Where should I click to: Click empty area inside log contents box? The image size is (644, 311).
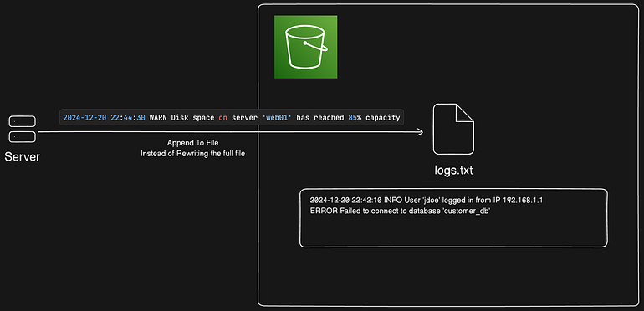(x=453, y=232)
